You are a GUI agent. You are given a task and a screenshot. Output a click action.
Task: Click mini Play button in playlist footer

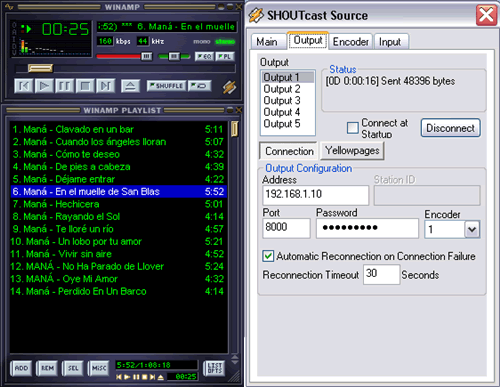pos(127,377)
